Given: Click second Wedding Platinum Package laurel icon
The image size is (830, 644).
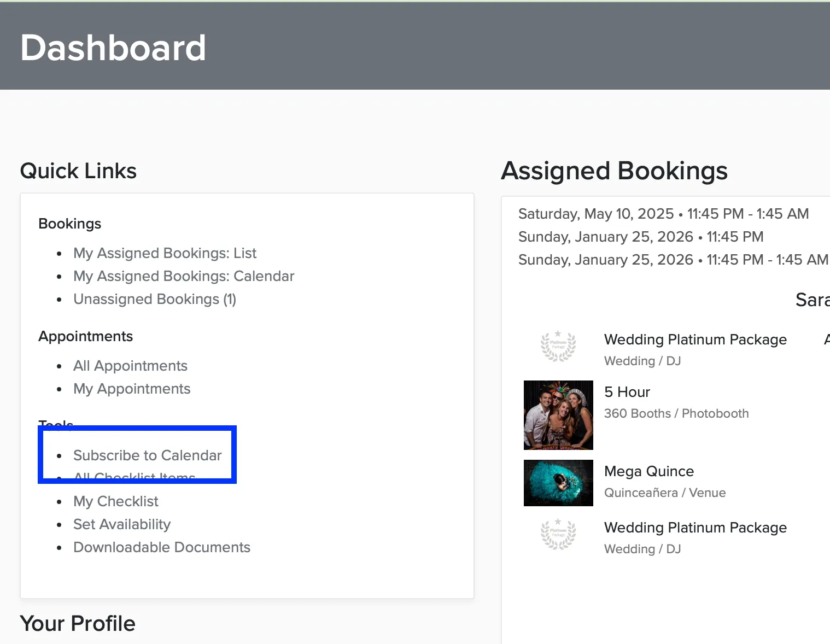Looking at the screenshot, I should coord(558,535).
